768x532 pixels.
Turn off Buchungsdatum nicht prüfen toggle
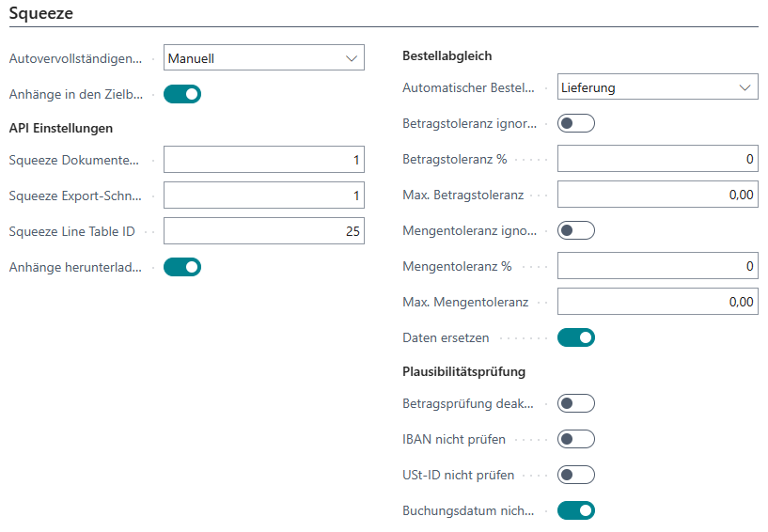(576, 510)
